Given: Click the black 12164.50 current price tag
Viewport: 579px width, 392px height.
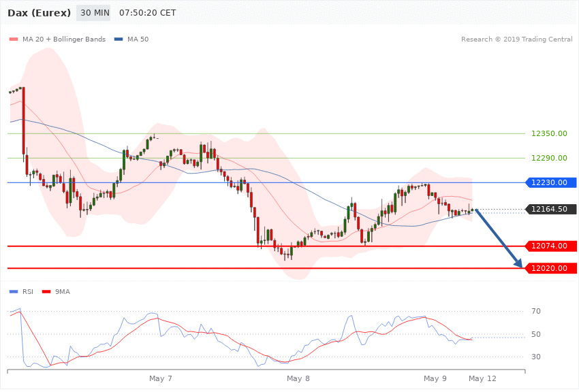Looking at the screenshot, I should 551,209.
